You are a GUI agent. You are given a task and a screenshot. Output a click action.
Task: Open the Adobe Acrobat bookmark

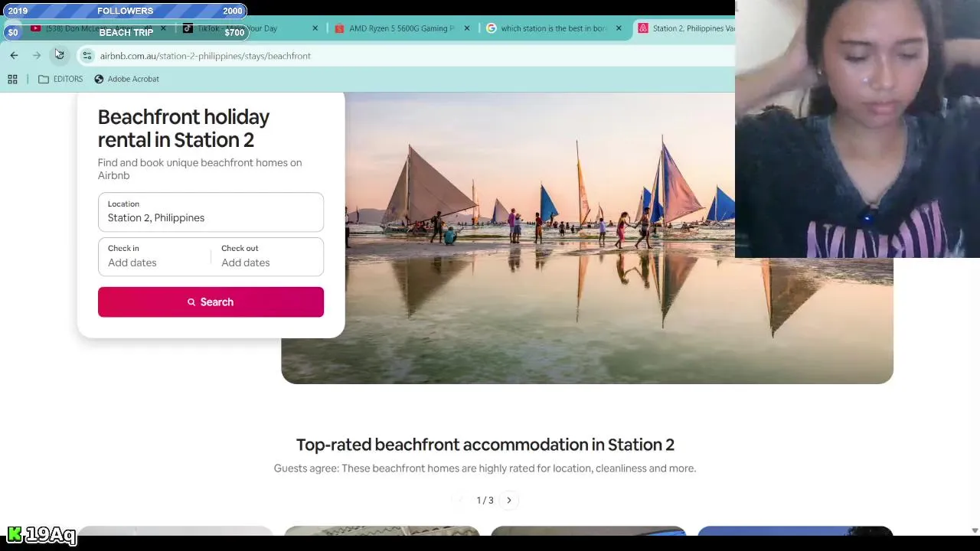(x=126, y=79)
